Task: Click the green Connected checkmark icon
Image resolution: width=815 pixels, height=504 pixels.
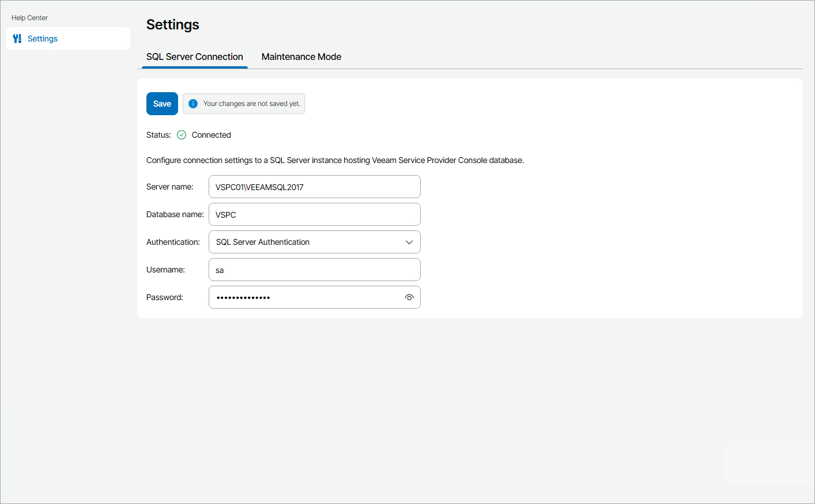Action: (x=182, y=135)
